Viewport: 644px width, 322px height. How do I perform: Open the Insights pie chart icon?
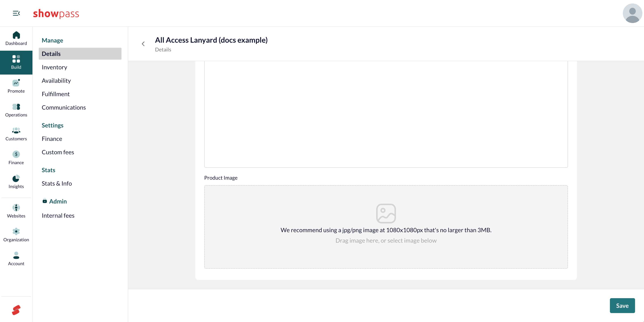pos(16,178)
